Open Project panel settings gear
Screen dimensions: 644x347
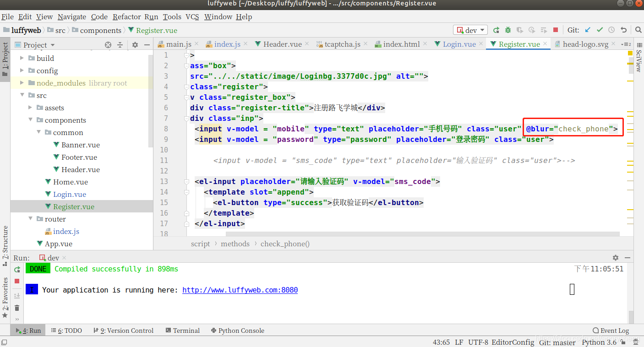pos(135,45)
